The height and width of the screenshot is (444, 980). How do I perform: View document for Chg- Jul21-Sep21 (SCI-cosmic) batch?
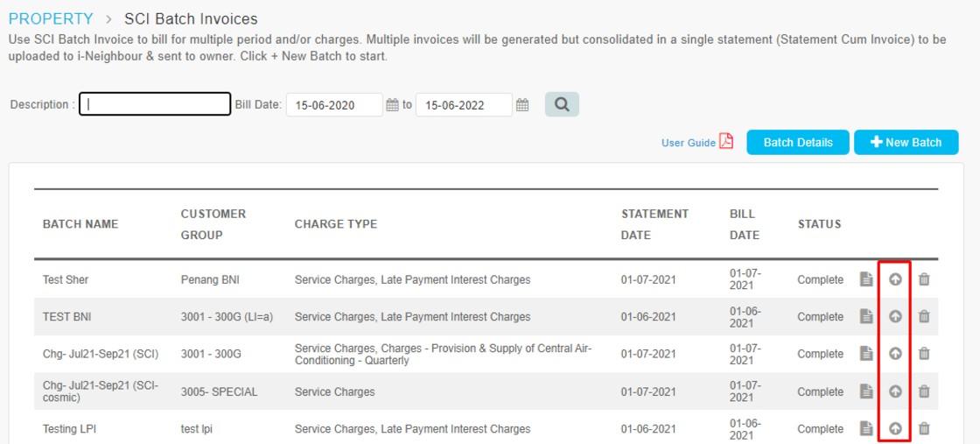pyautogui.click(x=866, y=391)
